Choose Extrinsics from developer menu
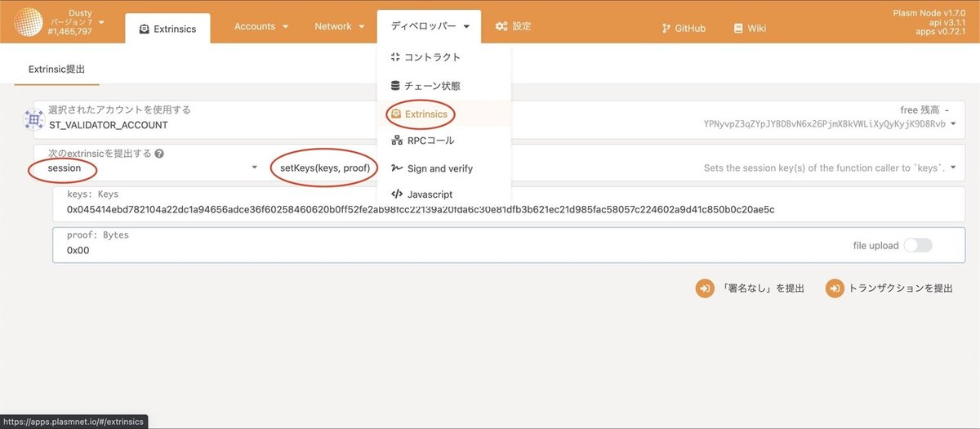The height and width of the screenshot is (429, 980). [444, 114]
